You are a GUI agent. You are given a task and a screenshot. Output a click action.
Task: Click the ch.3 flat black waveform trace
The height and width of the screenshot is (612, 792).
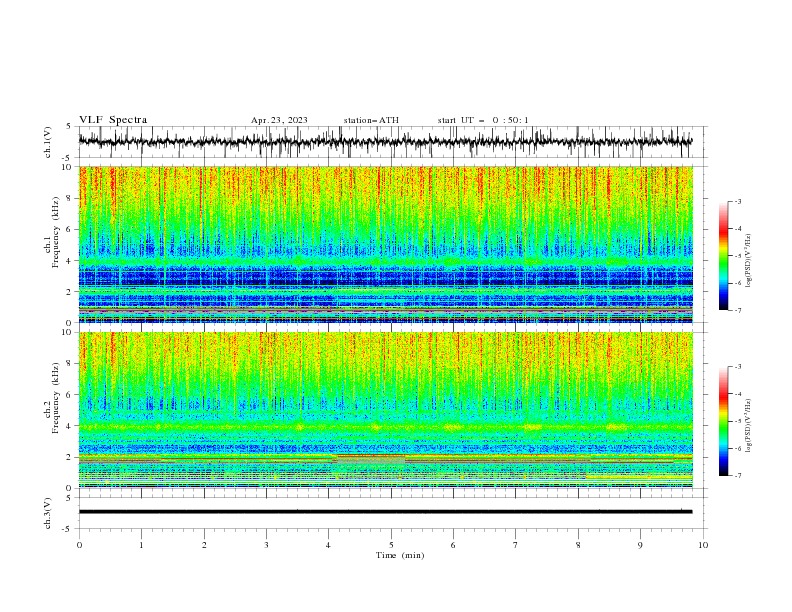point(385,512)
